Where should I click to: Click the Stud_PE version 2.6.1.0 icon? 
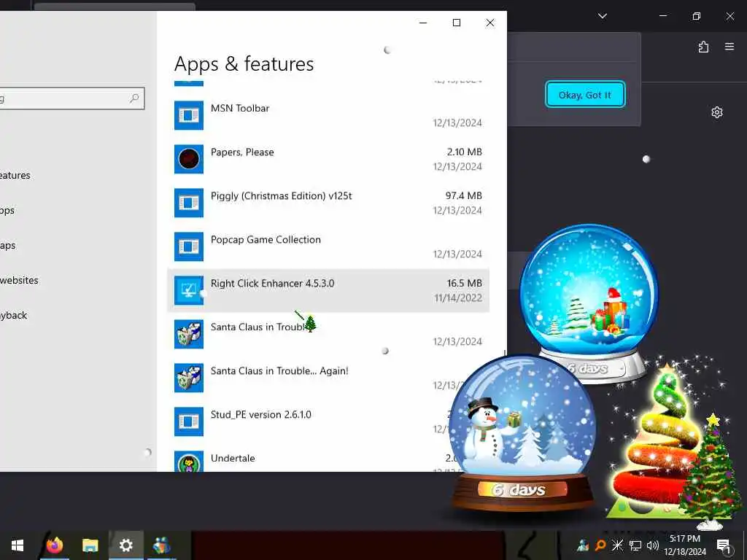point(189,422)
